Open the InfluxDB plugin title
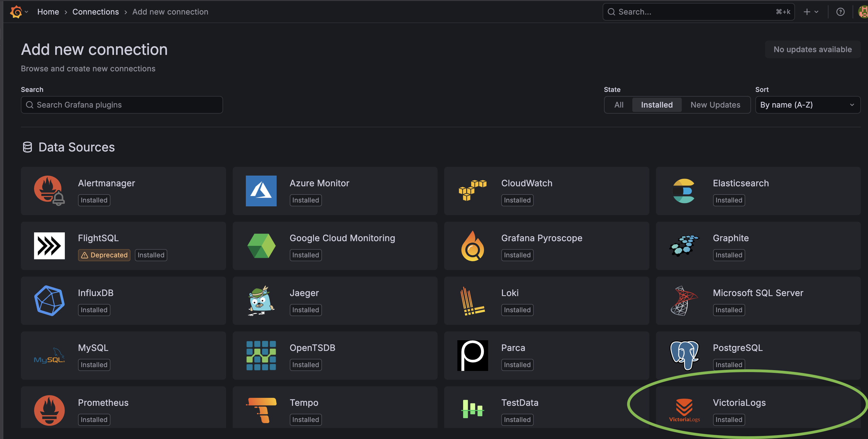This screenshot has height=439, width=868. [95, 292]
